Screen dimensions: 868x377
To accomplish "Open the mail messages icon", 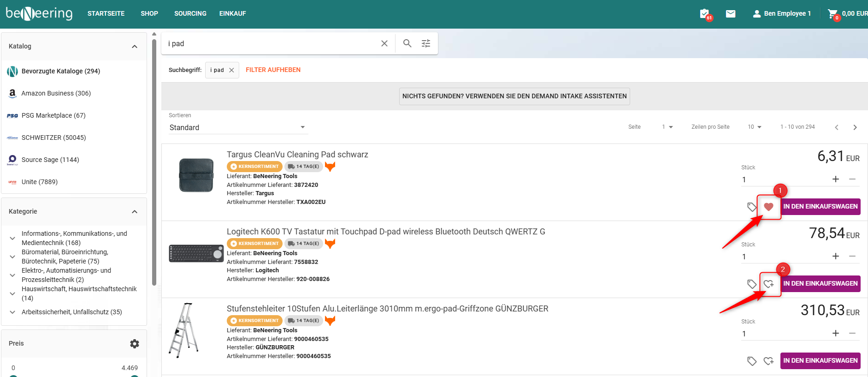I will [731, 14].
